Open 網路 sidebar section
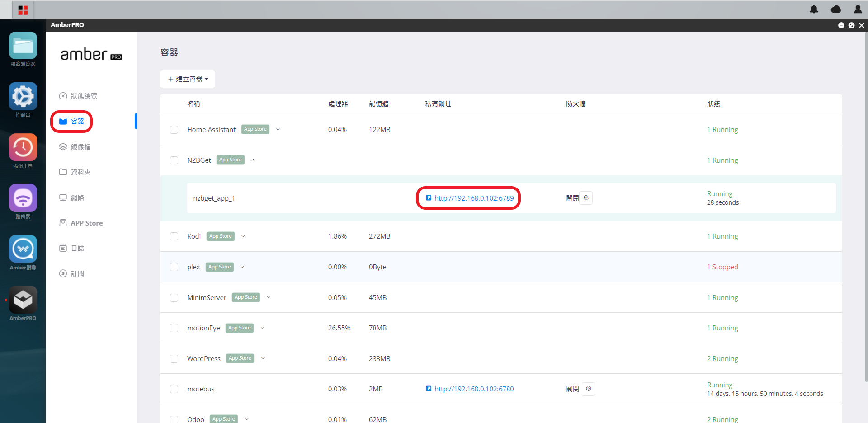 pyautogui.click(x=71, y=197)
